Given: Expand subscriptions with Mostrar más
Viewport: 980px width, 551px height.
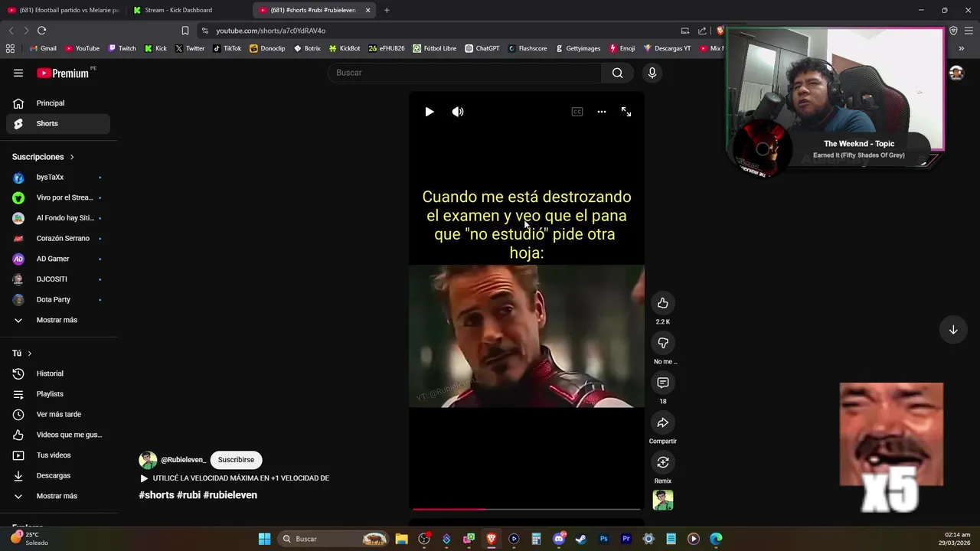Looking at the screenshot, I should coord(58,320).
